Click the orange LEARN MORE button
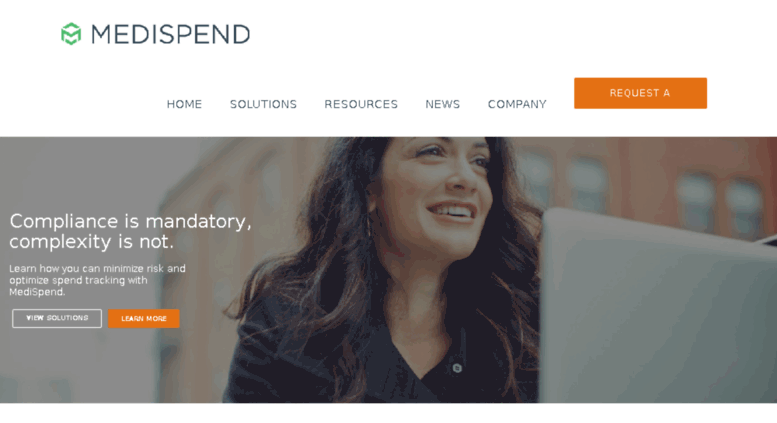The height and width of the screenshot is (423, 777). tap(144, 318)
